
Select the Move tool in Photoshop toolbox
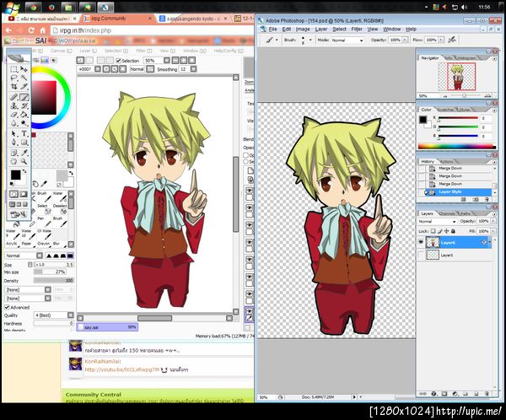(24, 69)
